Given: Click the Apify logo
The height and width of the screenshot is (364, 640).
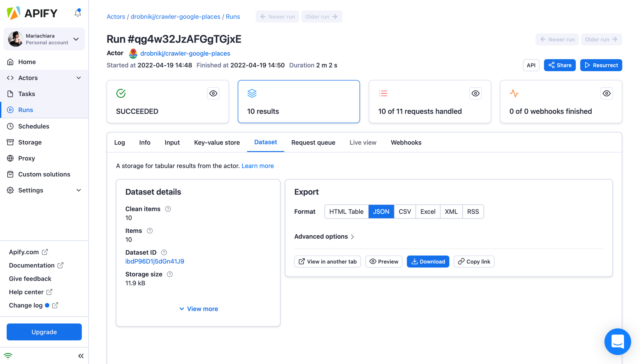Looking at the screenshot, I should pos(32,13).
